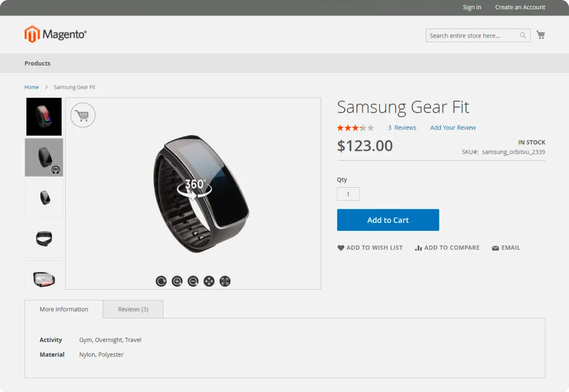The width and height of the screenshot is (569, 392).
Task: Click the rotate icon in viewer toolbar
Action: click(161, 281)
